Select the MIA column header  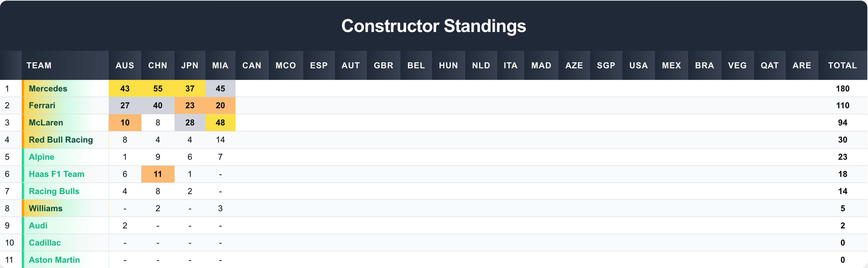[220, 65]
